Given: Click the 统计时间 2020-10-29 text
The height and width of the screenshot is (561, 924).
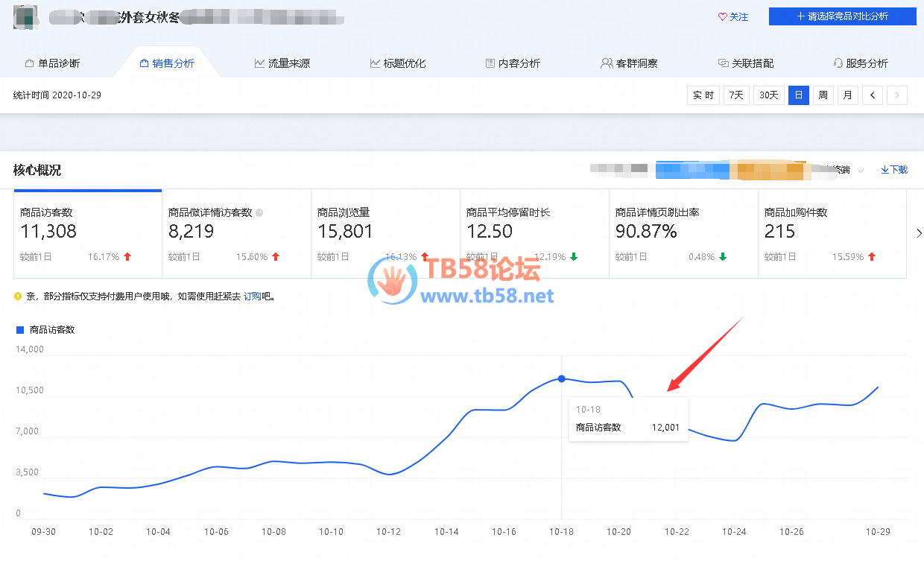Looking at the screenshot, I should (x=57, y=95).
